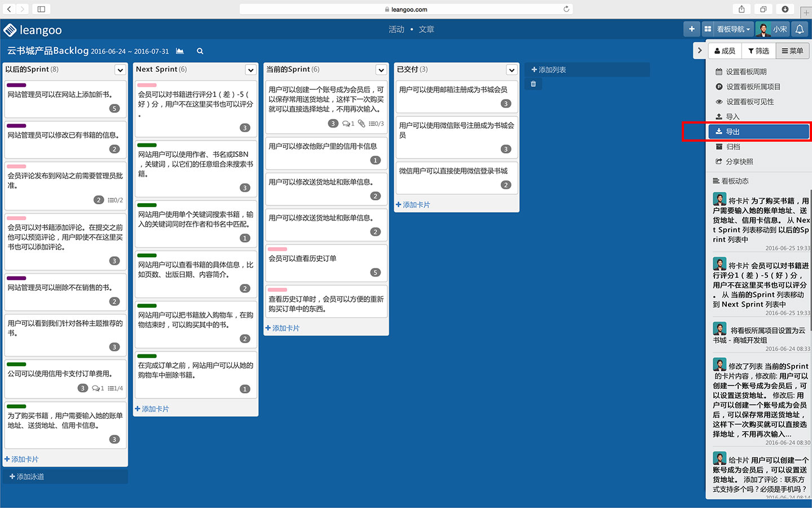Open the 筛选 filter tab
This screenshot has width=812, height=508.
pyautogui.click(x=758, y=50)
